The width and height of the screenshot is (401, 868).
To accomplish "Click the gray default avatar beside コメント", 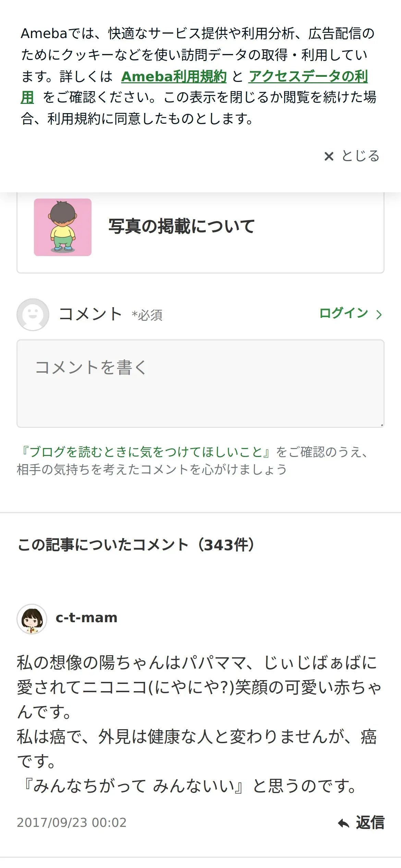I will click(x=33, y=314).
